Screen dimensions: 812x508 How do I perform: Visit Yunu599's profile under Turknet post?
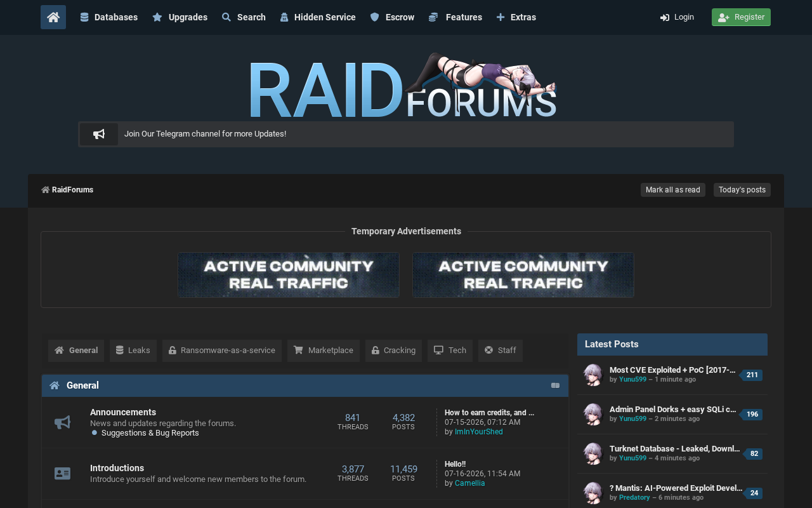[x=632, y=458]
